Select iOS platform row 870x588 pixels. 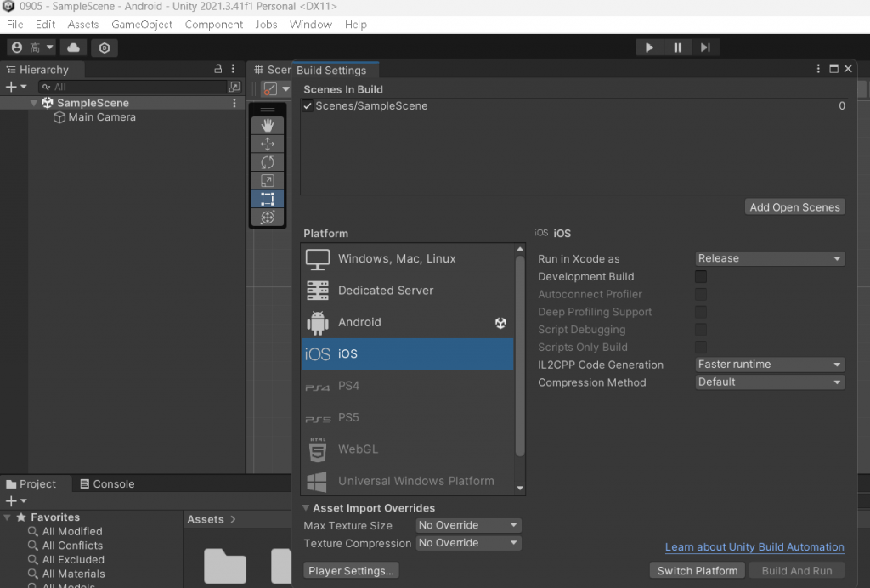[407, 354]
